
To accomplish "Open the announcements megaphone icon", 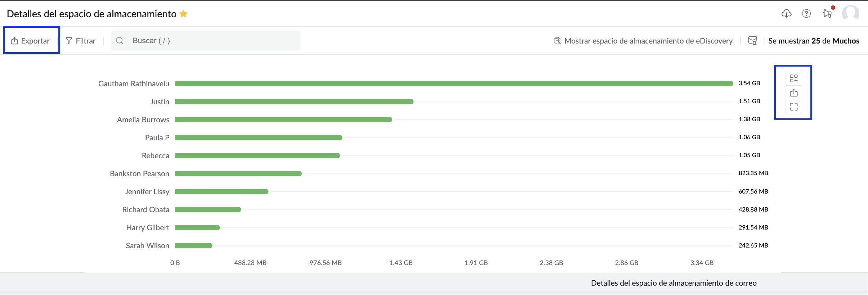I will tap(827, 14).
